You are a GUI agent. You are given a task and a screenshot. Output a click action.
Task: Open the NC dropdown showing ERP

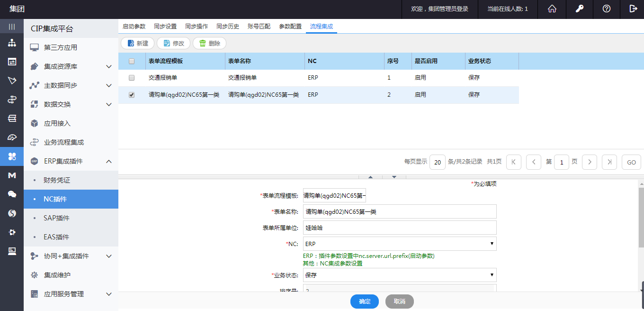point(399,244)
